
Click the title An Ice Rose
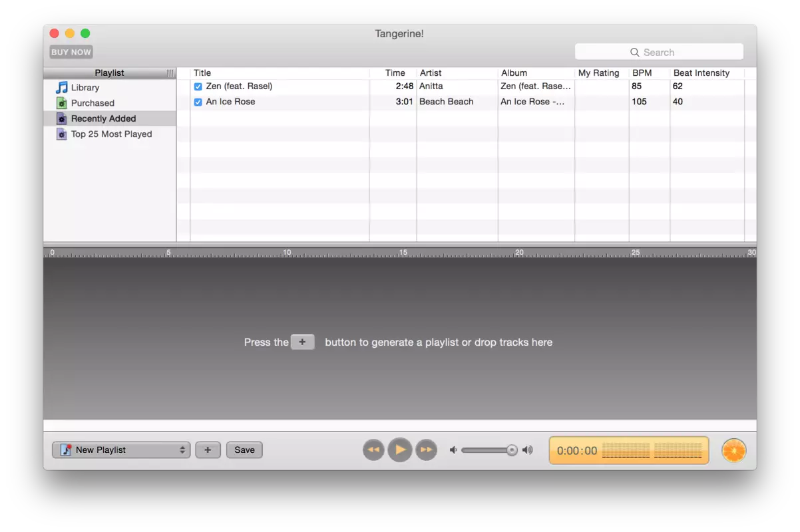click(230, 102)
